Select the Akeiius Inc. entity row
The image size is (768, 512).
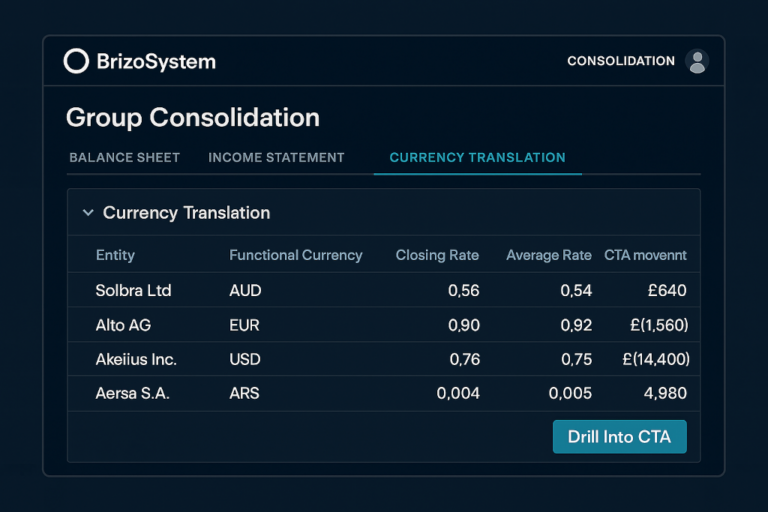click(384, 359)
